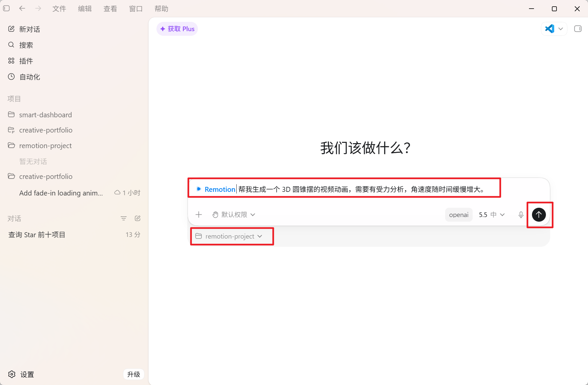Send the prompt with the arrow button
The height and width of the screenshot is (385, 588).
pyautogui.click(x=539, y=215)
